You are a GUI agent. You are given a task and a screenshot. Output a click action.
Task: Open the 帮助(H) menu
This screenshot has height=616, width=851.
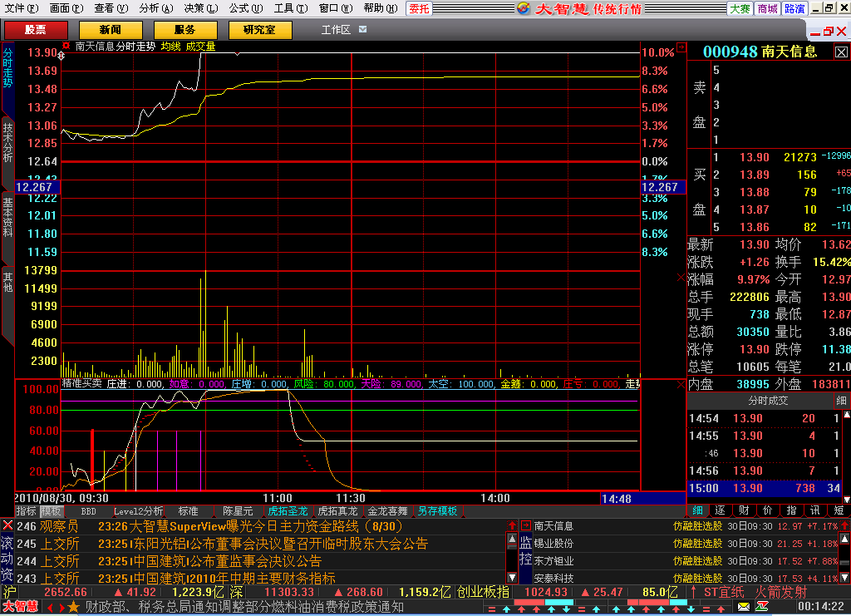click(x=380, y=8)
